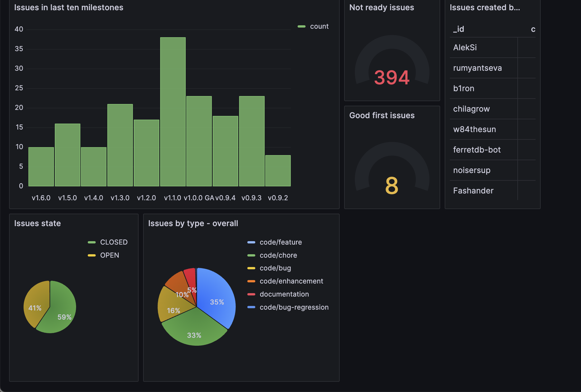This screenshot has height=392, width=581.
Task: Click the Good first issues panel title
Action: 382,115
